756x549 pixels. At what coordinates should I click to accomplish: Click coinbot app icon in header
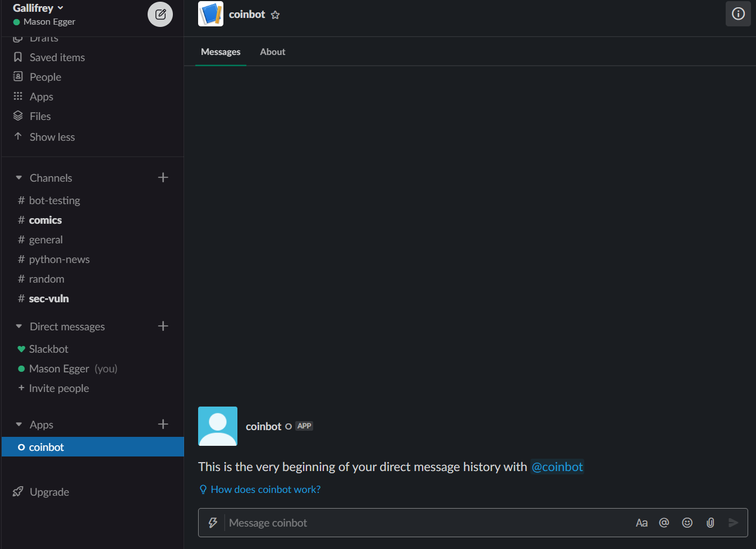[x=210, y=14]
